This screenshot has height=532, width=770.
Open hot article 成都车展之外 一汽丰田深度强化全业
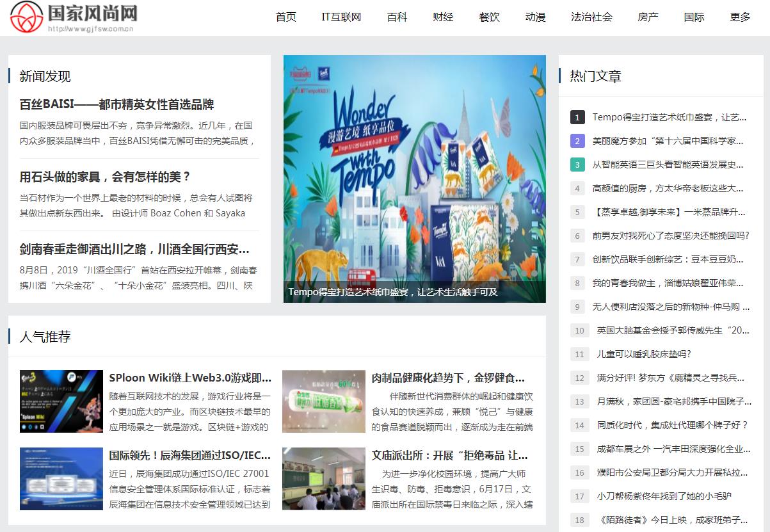click(x=674, y=449)
